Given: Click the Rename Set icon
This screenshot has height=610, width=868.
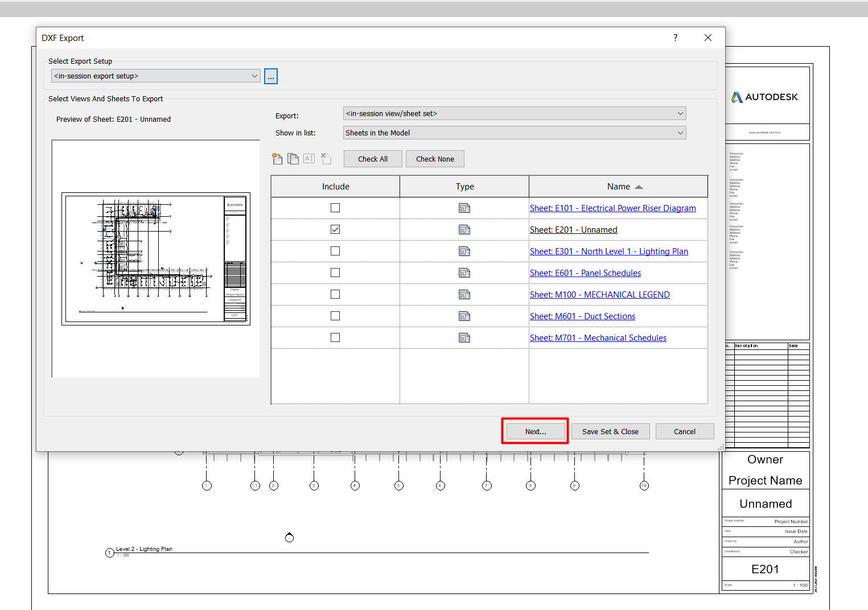Looking at the screenshot, I should (309, 159).
